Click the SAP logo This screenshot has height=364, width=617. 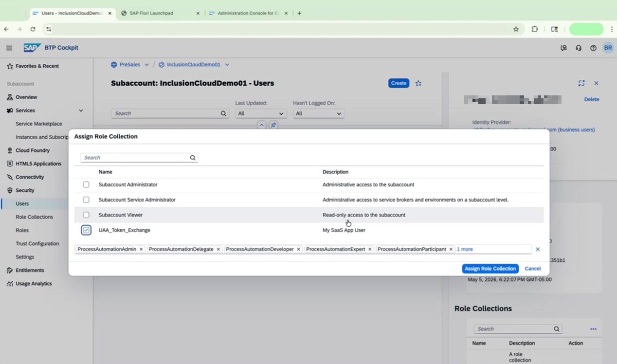[x=32, y=48]
